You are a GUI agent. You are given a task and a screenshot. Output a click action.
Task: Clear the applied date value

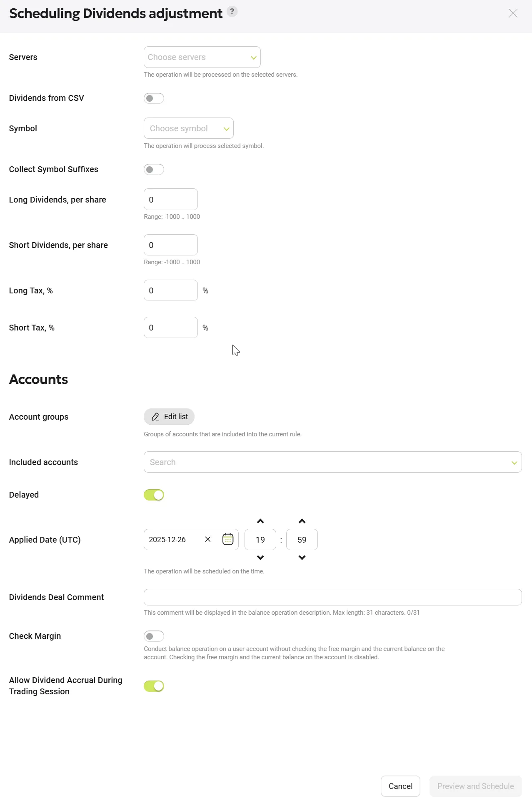[208, 539]
